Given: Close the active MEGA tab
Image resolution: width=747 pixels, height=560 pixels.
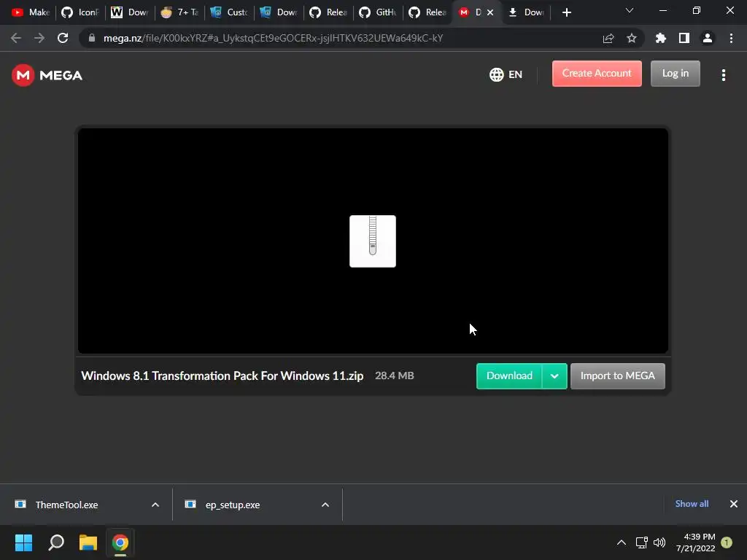Looking at the screenshot, I should pyautogui.click(x=490, y=12).
